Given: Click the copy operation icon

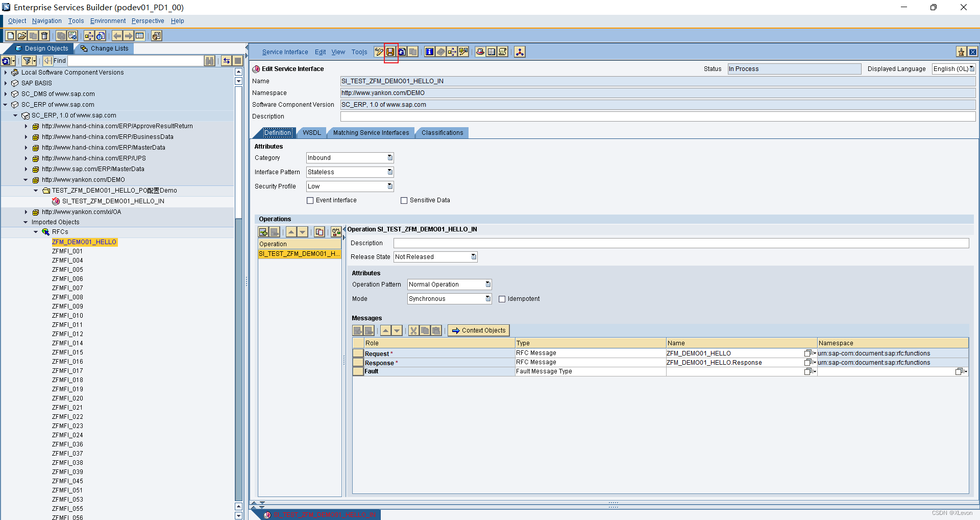Looking at the screenshot, I should click(x=320, y=232).
